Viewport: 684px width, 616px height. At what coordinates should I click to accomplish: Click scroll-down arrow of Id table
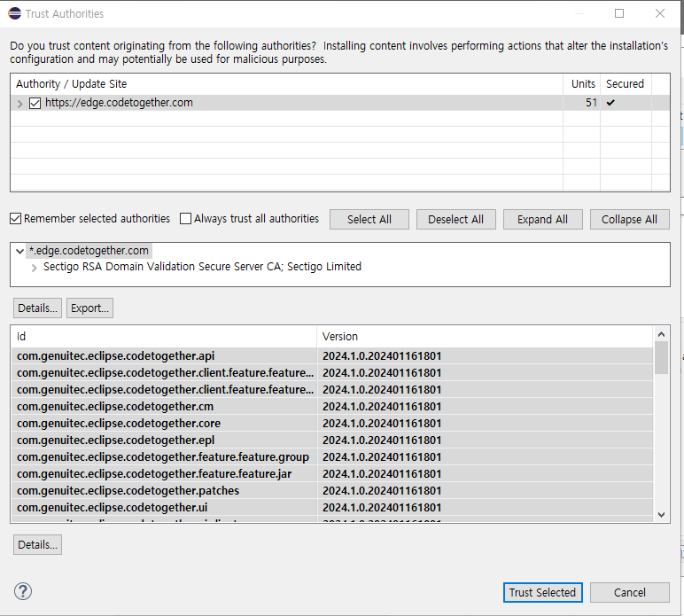point(661,515)
